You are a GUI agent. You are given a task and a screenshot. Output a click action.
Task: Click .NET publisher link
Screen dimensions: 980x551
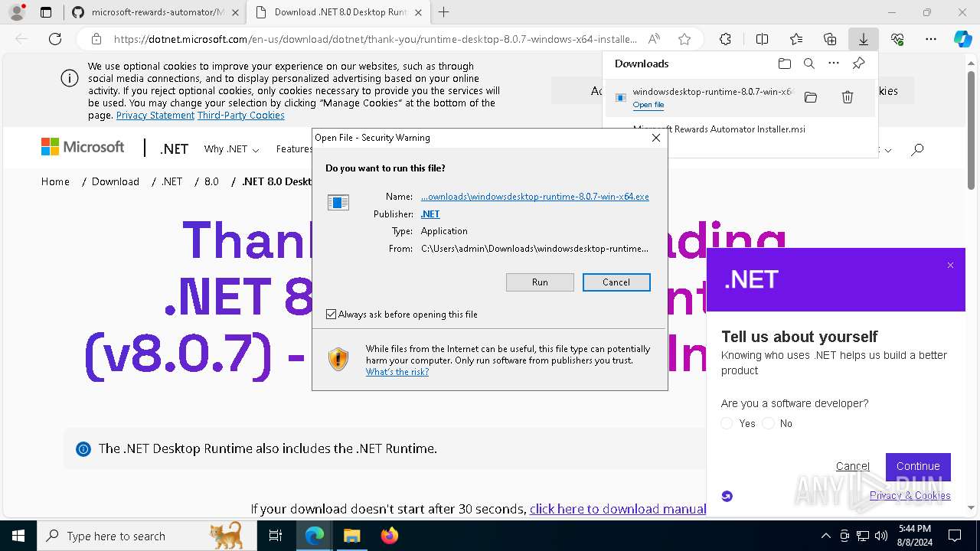[x=430, y=214]
